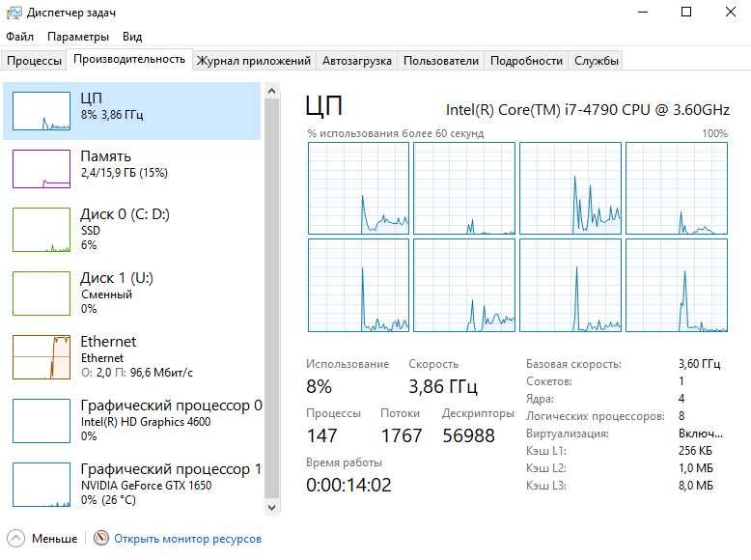Click the SSD label under Диск 0
751x560 pixels.
coord(91,231)
